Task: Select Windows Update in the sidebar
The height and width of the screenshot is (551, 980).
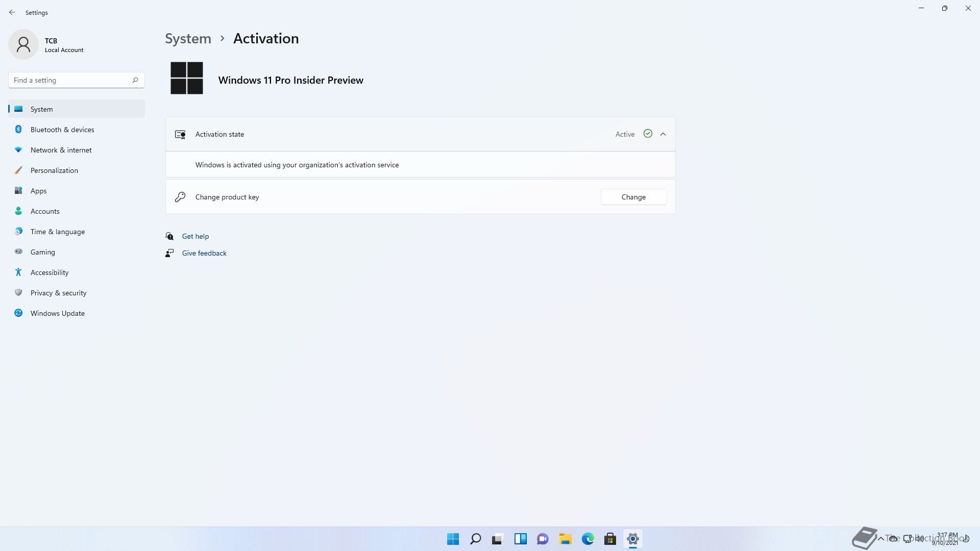Action: (x=57, y=313)
